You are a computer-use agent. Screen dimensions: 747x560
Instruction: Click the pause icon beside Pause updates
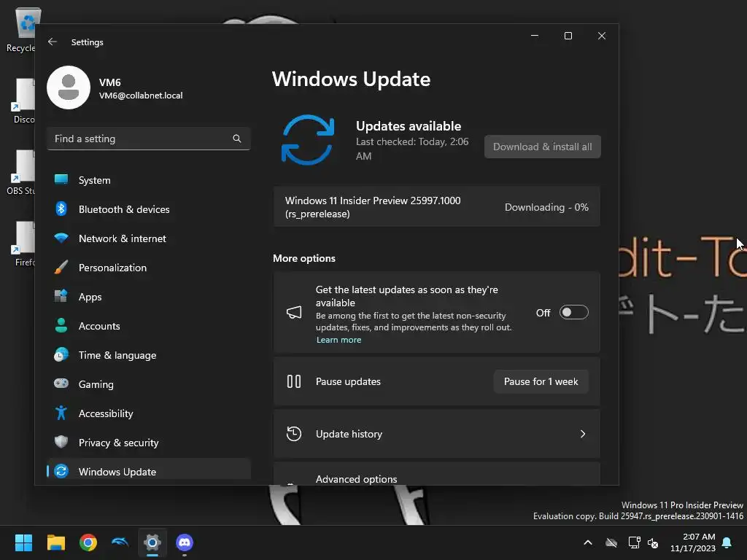click(x=294, y=381)
